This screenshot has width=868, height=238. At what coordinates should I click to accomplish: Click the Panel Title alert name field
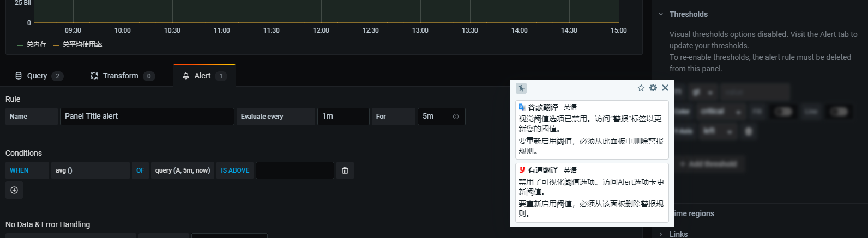[147, 117]
